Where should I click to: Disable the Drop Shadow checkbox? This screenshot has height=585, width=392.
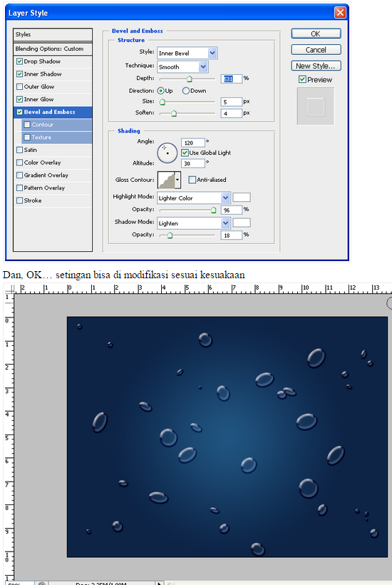pos(20,61)
